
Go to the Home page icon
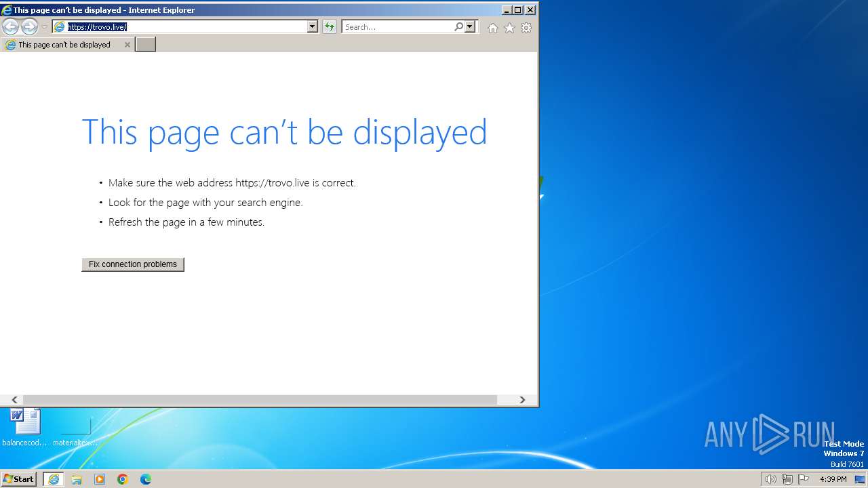(x=493, y=28)
